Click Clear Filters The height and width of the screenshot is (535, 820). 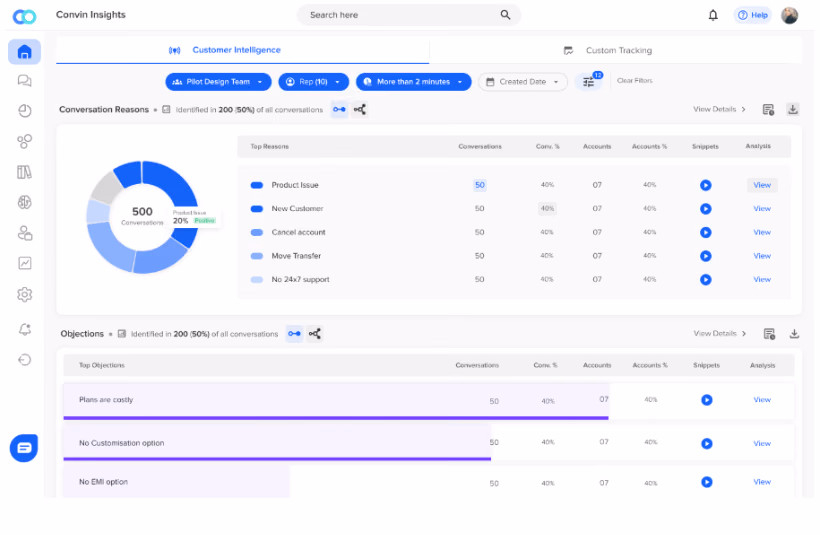634,81
